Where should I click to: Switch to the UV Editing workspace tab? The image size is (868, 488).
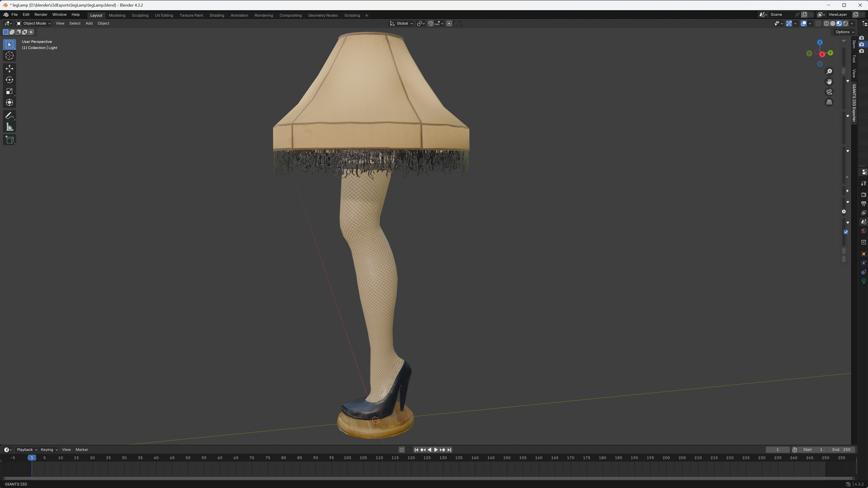(x=164, y=15)
